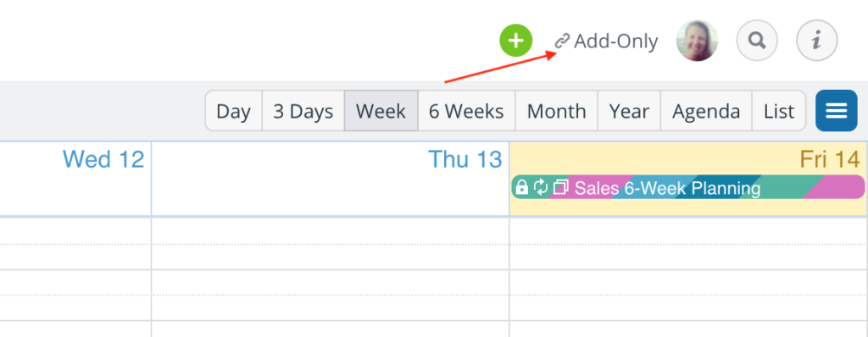Open the info about icon

816,41
